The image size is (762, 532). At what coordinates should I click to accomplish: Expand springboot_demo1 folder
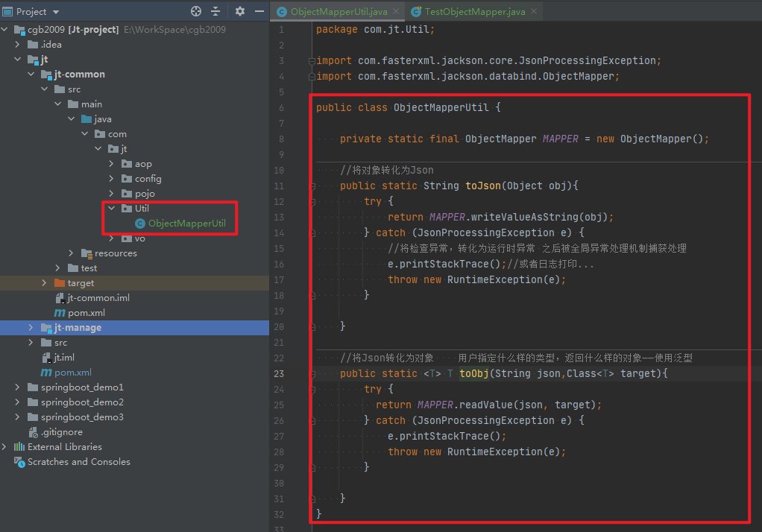pos(17,387)
